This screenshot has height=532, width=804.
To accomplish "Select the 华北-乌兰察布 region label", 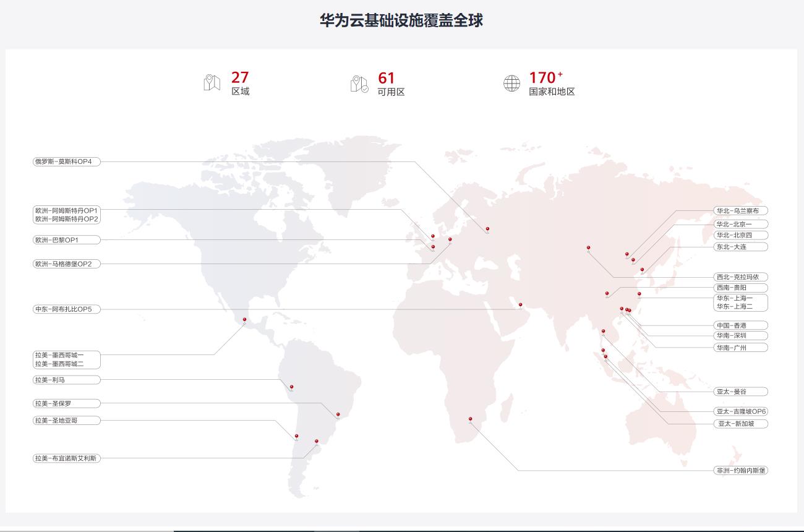I will pos(740,211).
